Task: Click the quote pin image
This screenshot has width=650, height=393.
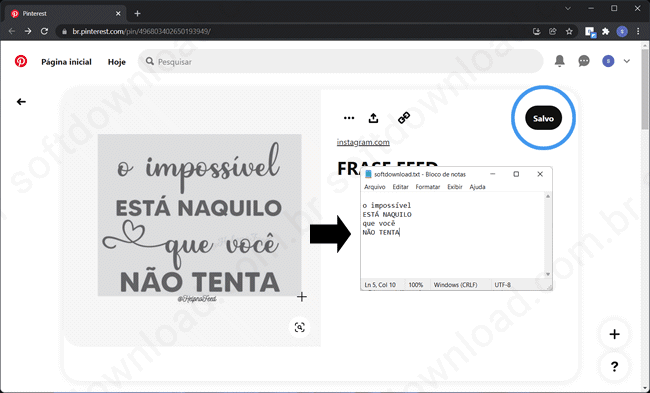Action: (199, 215)
